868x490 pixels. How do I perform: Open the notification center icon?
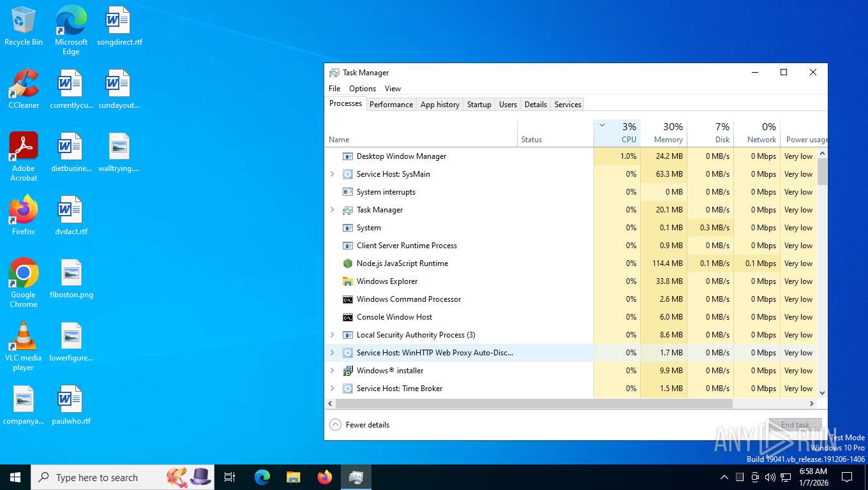(847, 477)
